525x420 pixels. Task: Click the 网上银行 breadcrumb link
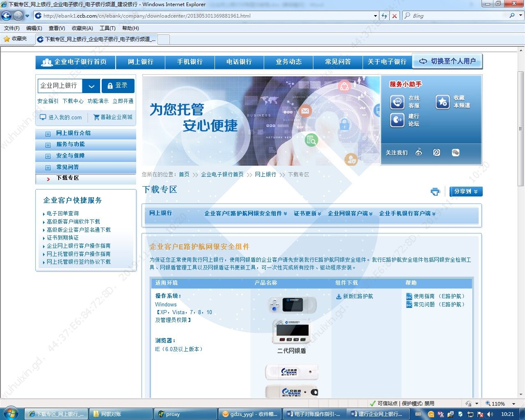pyautogui.click(x=265, y=174)
